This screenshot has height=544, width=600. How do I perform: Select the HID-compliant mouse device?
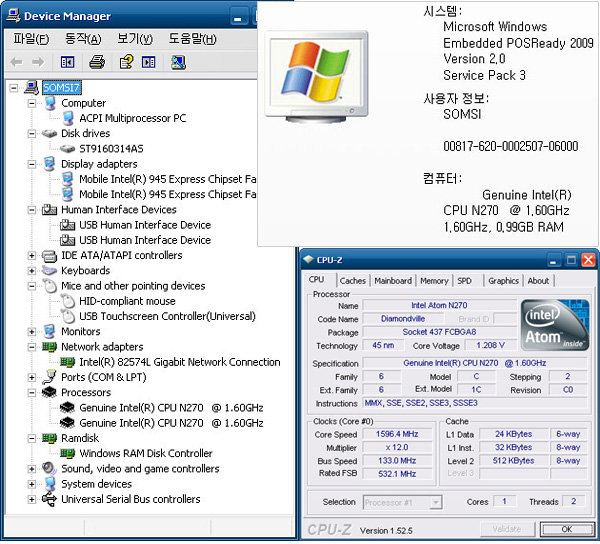127,301
